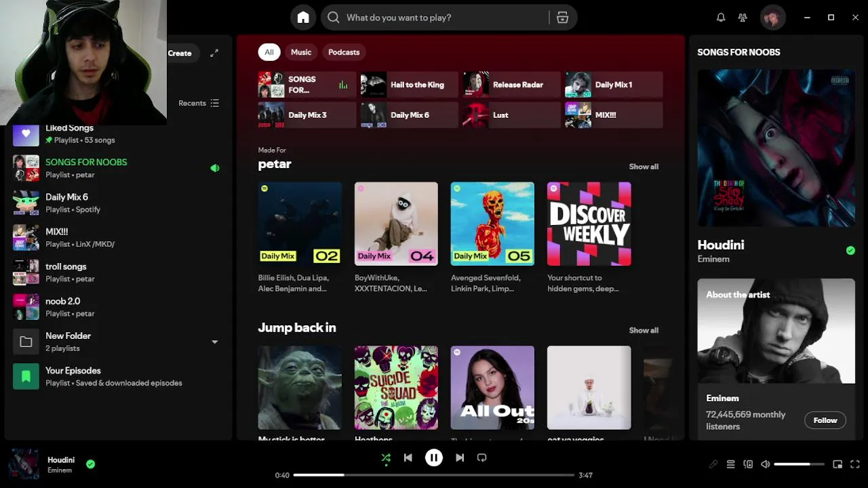The image size is (868, 488).
Task: Click the New Folder icon
Action: point(26,342)
